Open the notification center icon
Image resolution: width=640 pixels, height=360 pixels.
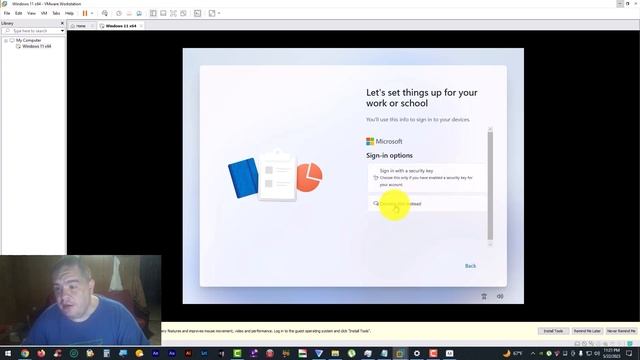click(629, 353)
